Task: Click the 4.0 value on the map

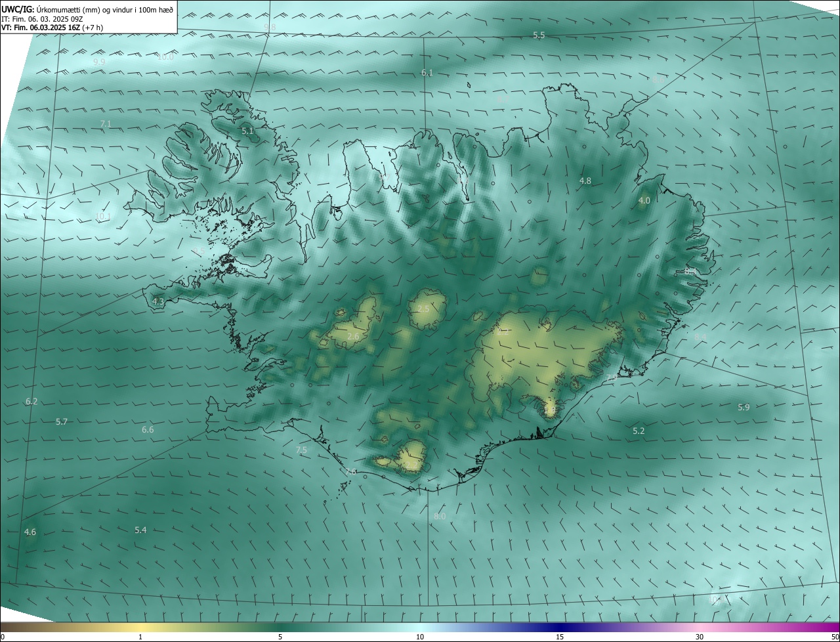Action: pyautogui.click(x=644, y=201)
